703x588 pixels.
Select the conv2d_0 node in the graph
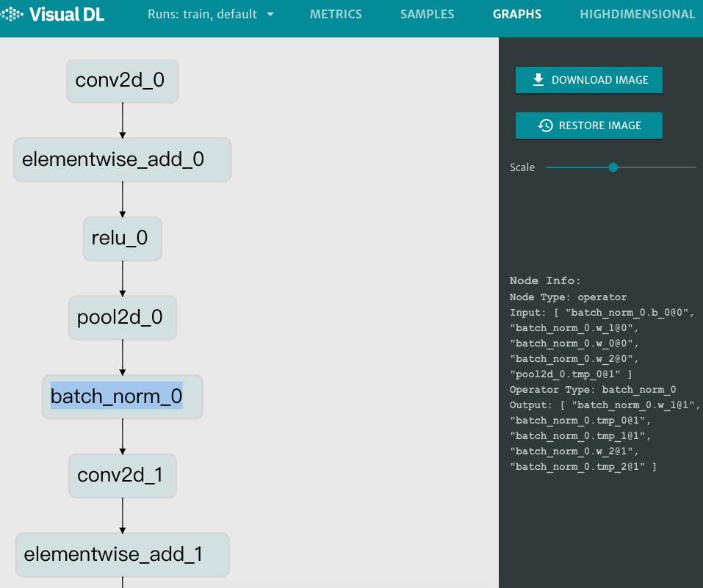tap(122, 81)
